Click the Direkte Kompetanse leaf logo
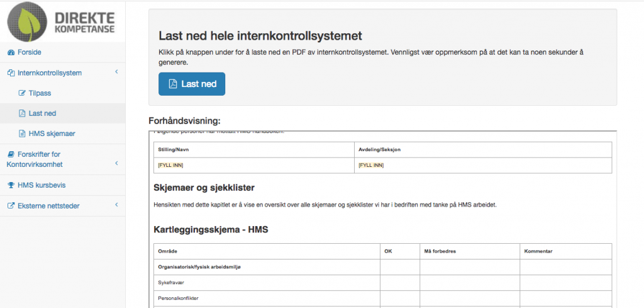 [x=27, y=21]
